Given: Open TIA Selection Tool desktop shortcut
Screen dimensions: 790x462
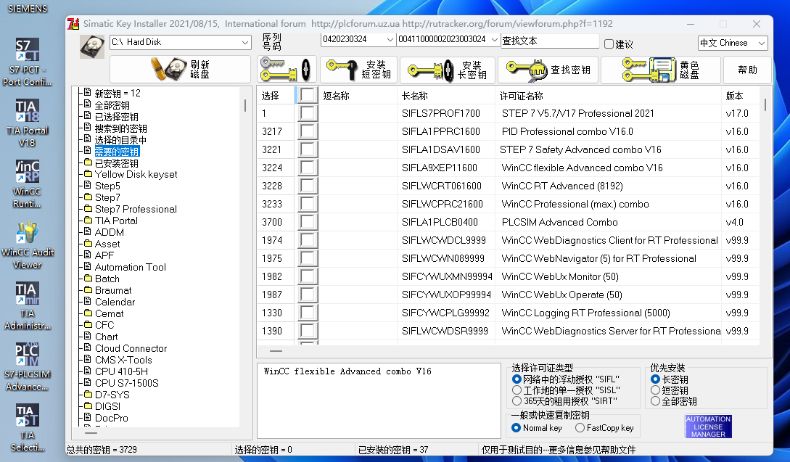Looking at the screenshot, I should click(x=27, y=428).
